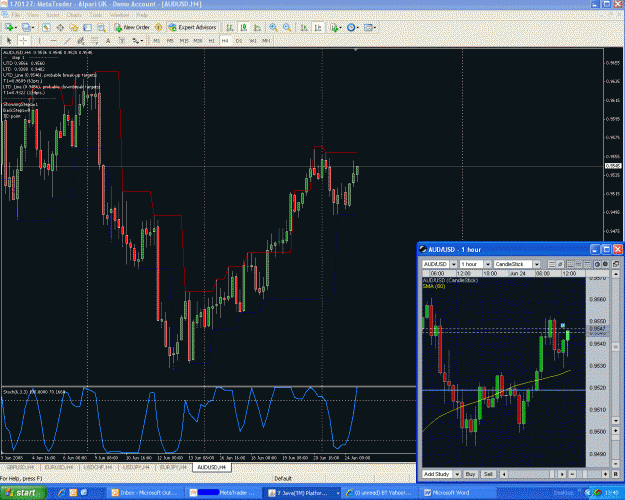Toggle the Terminal window icon
The height and width of the screenshot is (500, 625).
(87, 28)
